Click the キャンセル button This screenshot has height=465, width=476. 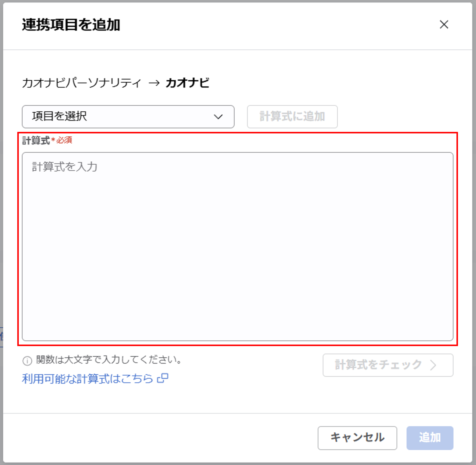tap(357, 438)
